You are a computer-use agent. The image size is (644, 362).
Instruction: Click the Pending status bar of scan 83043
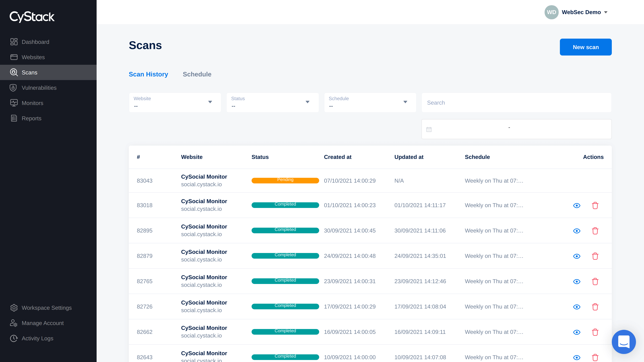click(x=285, y=180)
